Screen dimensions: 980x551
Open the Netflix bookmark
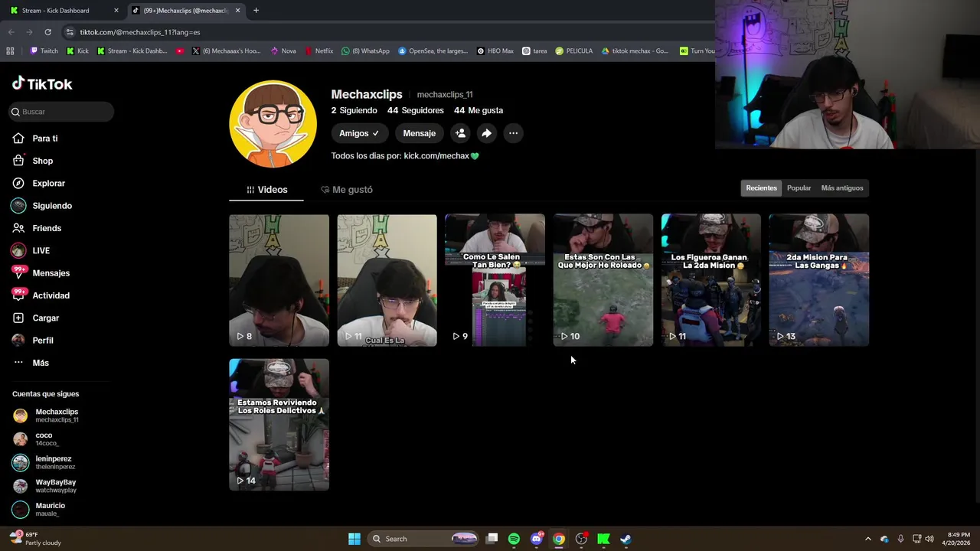318,51
